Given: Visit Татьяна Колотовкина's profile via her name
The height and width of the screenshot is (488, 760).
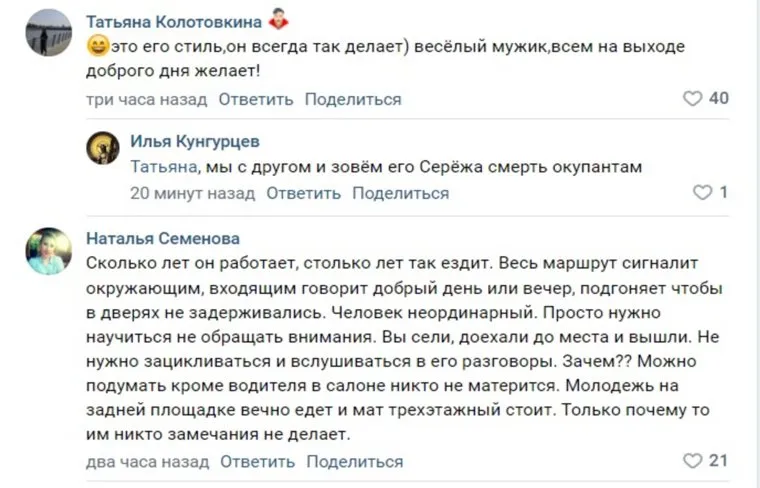Looking at the screenshot, I should [x=174, y=22].
